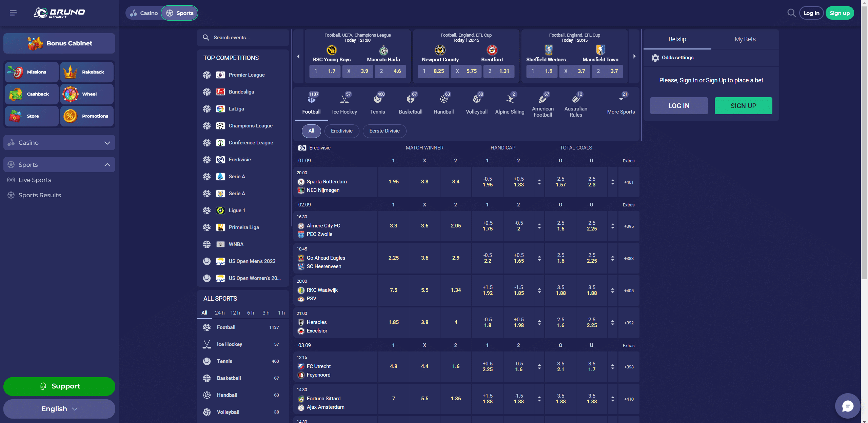Open Premier League competition
Viewport: 868px width, 423px height.
[243, 75]
